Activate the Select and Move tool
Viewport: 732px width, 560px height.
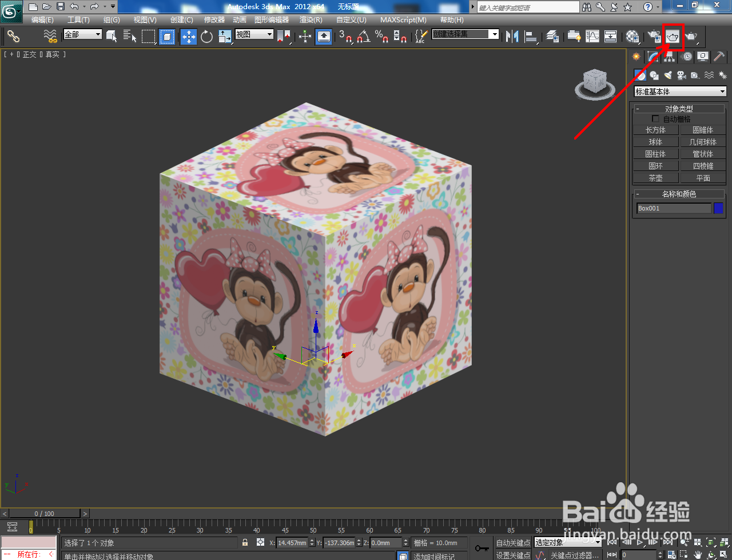pos(189,37)
